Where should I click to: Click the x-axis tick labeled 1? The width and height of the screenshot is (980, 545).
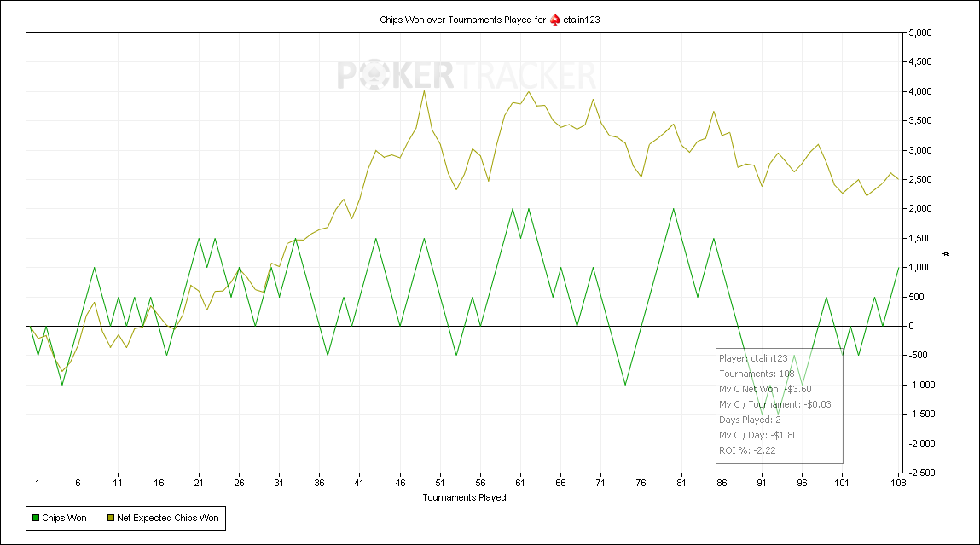pyautogui.click(x=38, y=483)
